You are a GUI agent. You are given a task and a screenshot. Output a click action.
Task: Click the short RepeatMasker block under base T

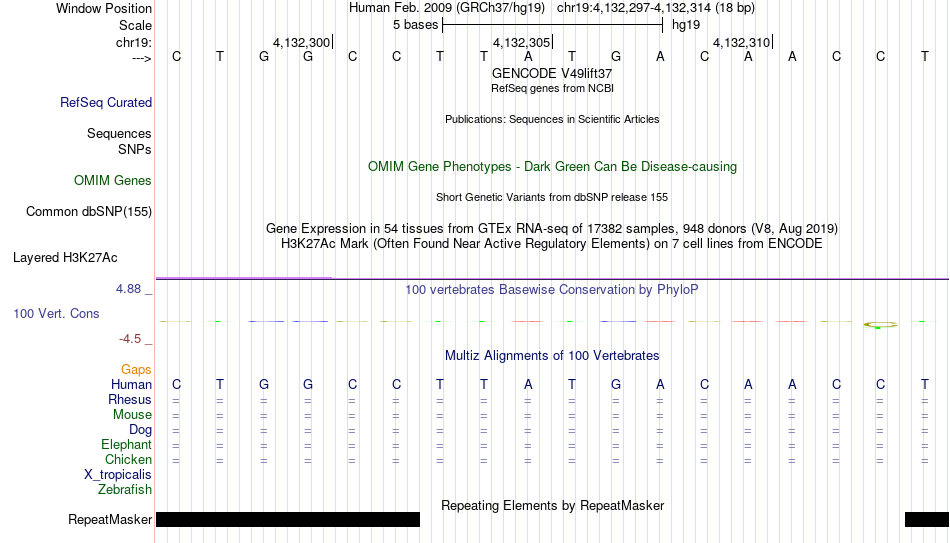coord(927,519)
